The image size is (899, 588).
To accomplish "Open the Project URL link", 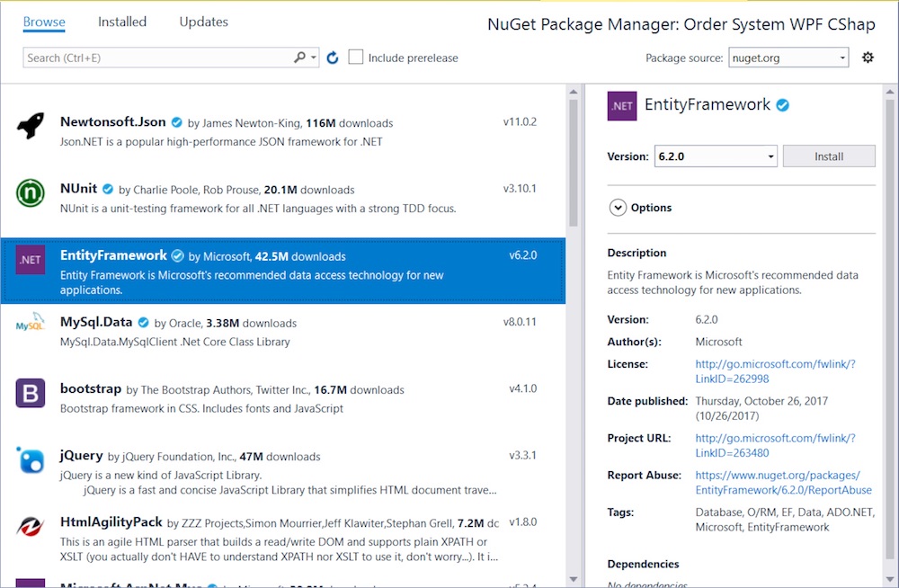I will click(775, 445).
